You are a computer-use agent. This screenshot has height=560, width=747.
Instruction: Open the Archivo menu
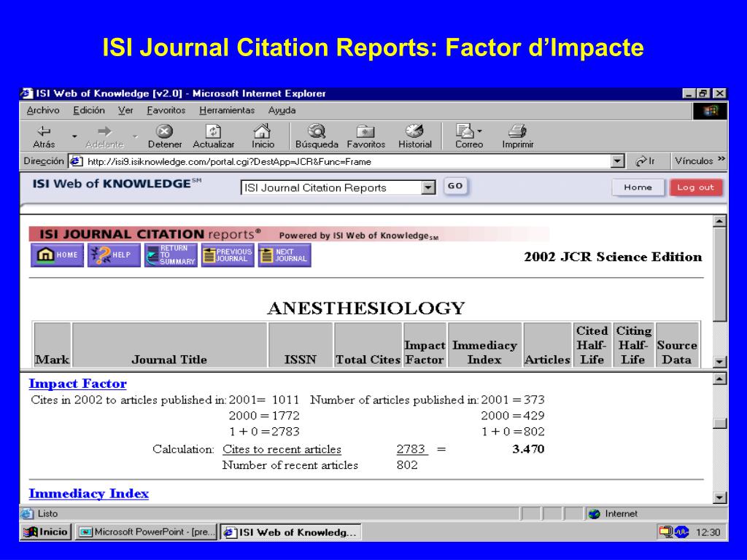pyautogui.click(x=43, y=111)
